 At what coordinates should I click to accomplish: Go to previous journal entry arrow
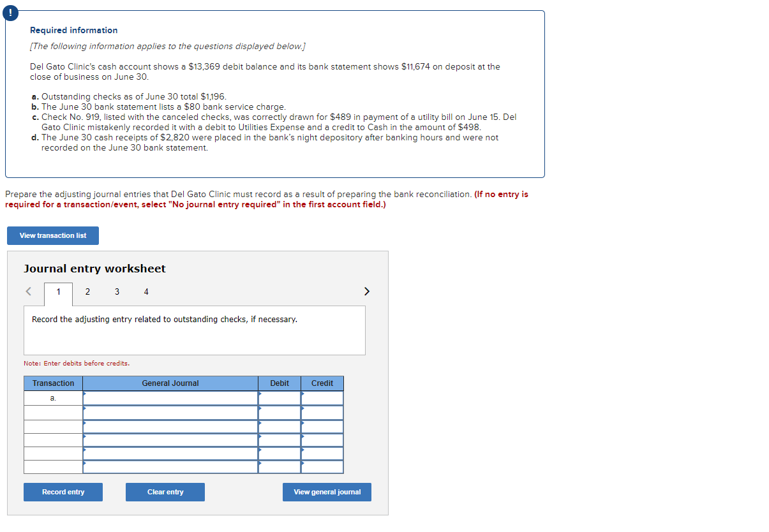click(x=28, y=292)
